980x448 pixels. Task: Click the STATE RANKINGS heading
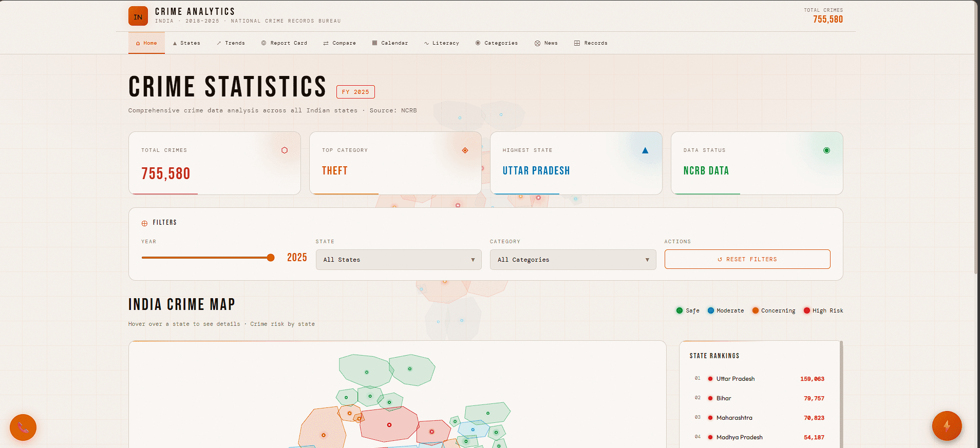(x=714, y=356)
